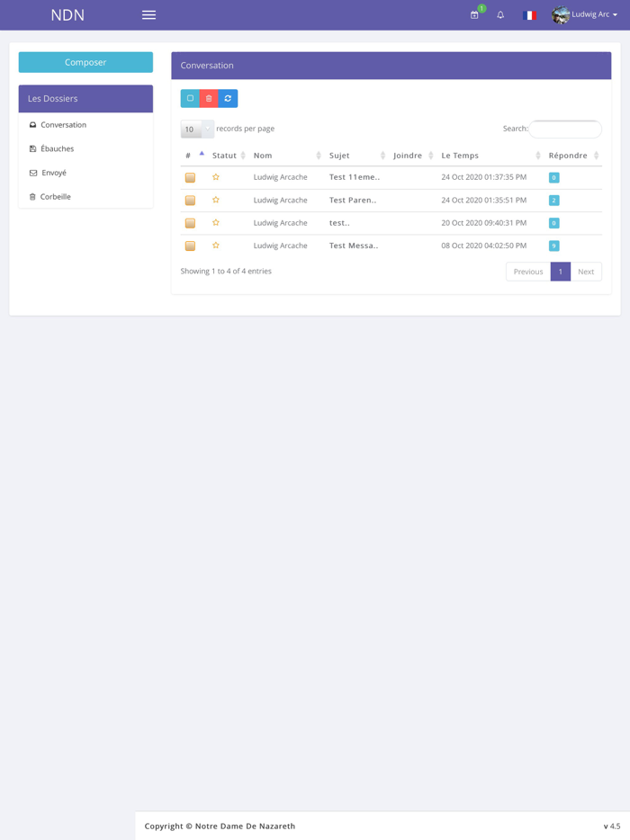630x840 pixels.
Task: Open the Envoyé folder
Action: click(x=53, y=173)
